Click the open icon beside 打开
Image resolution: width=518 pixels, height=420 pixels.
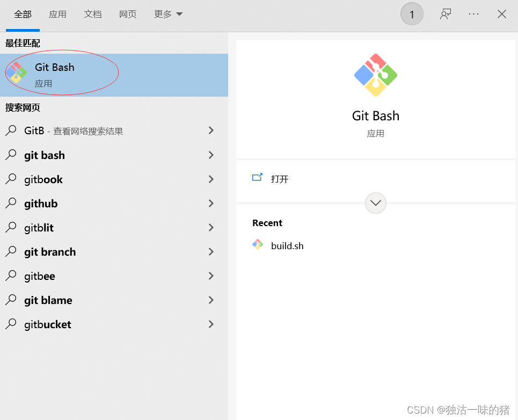tap(257, 177)
